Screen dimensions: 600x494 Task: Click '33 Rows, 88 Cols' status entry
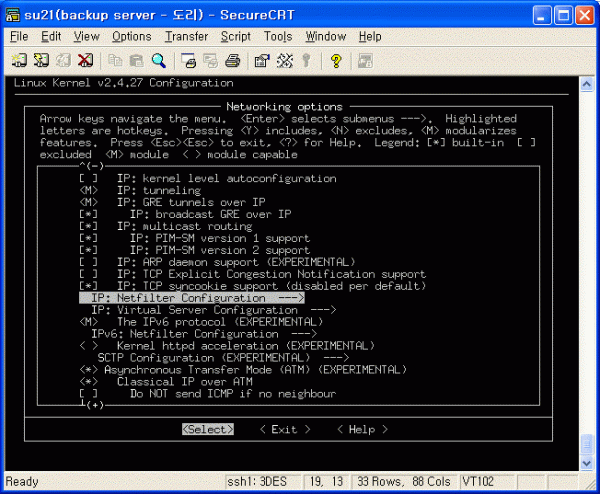click(404, 481)
